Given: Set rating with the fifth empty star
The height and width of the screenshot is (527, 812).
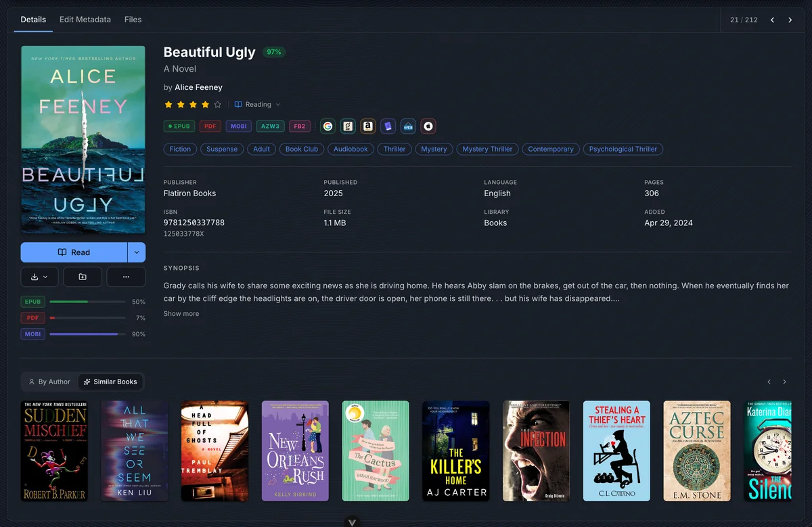Looking at the screenshot, I should (x=218, y=105).
